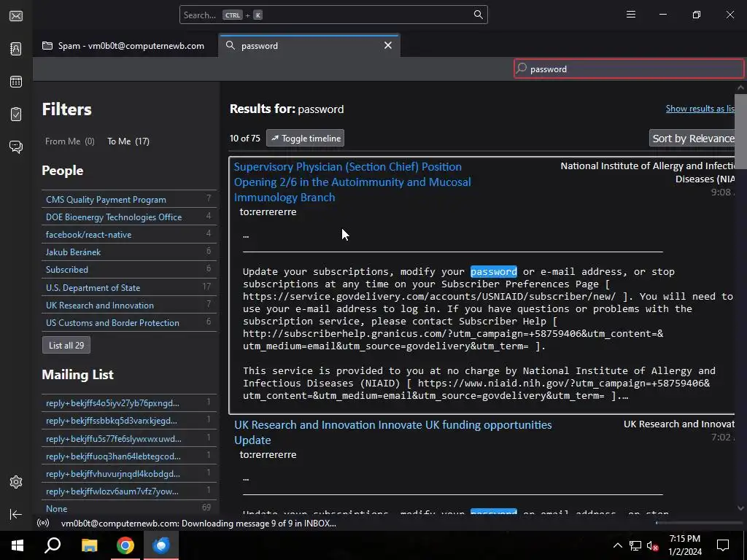Open UK Research Innovate UK funding message
Viewport: 747px width, 560px height.
392,432
